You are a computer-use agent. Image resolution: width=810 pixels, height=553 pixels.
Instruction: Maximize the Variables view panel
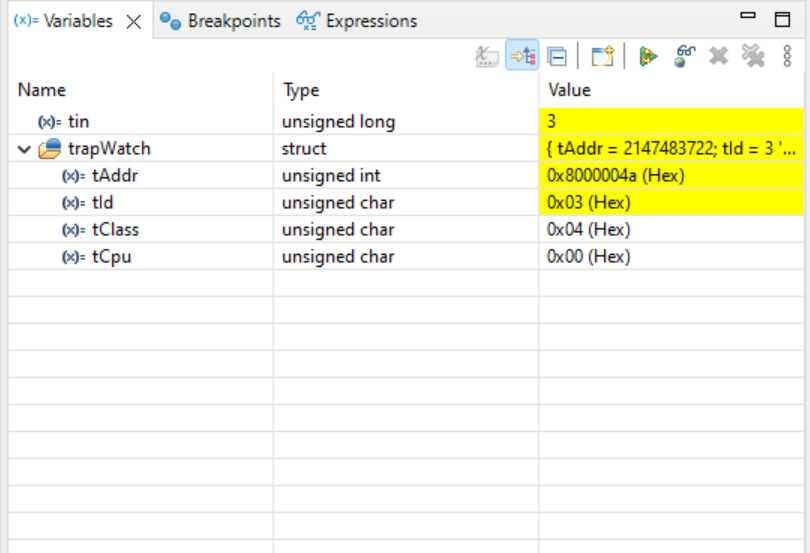pyautogui.click(x=782, y=19)
